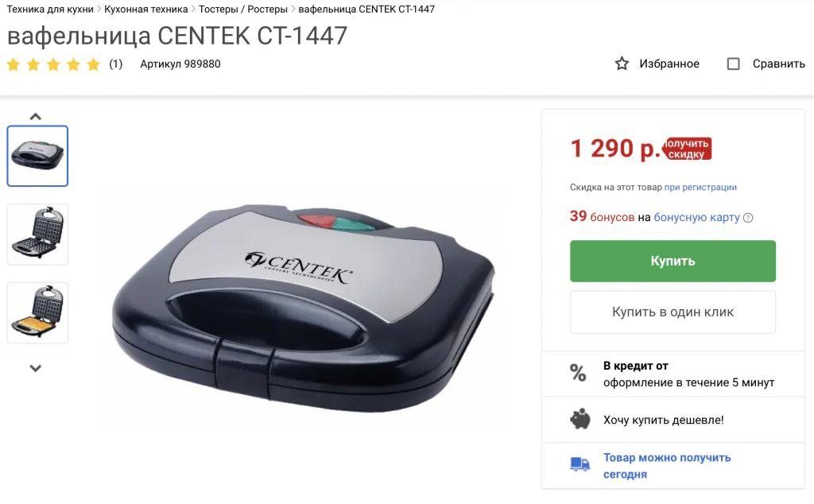Click the green Купить button

[x=673, y=261]
